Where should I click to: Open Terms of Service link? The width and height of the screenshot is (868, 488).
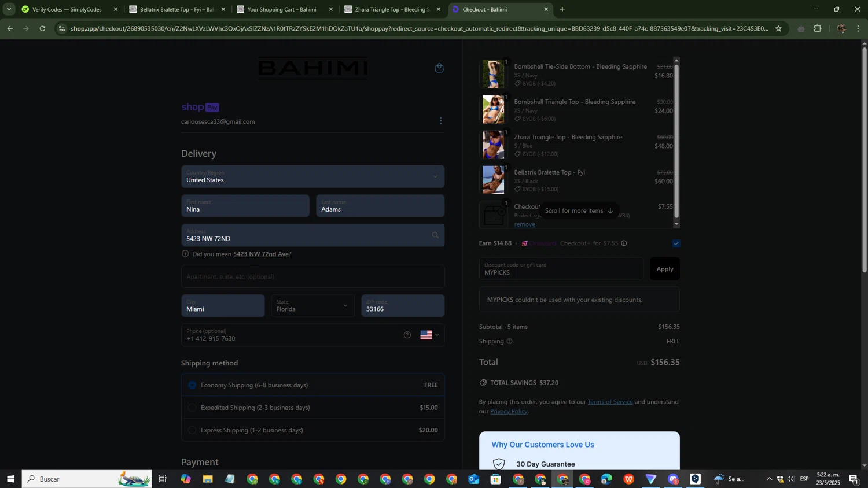coord(610,402)
